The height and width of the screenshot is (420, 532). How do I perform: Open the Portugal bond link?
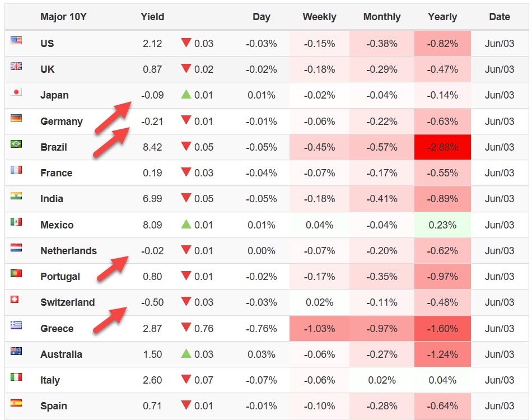[60, 277]
